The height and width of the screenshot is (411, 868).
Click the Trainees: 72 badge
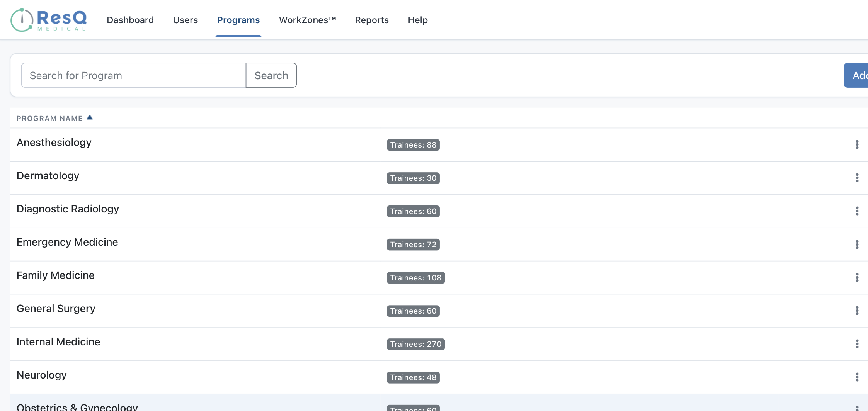pyautogui.click(x=413, y=245)
